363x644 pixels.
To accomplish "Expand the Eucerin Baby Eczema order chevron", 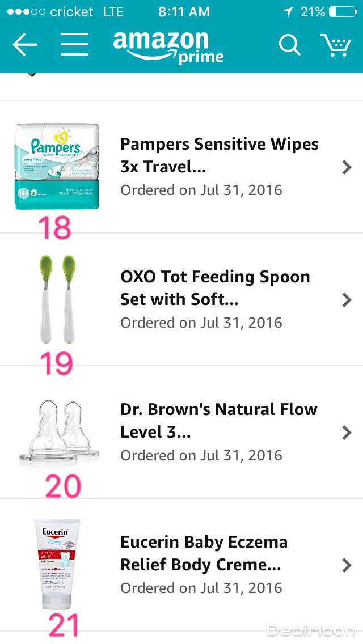I will pyautogui.click(x=347, y=565).
